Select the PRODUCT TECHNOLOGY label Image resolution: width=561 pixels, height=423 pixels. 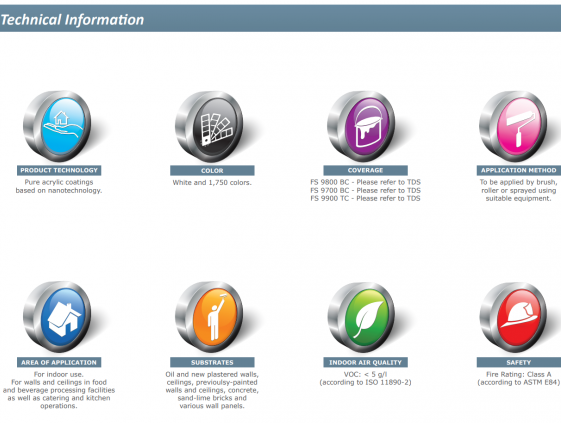coord(59,170)
